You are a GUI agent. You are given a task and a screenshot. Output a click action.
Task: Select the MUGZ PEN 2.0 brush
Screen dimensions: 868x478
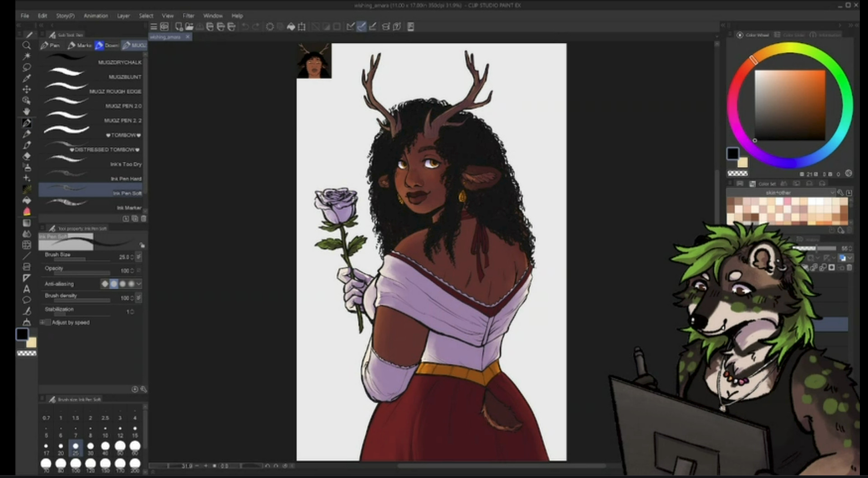(90, 103)
